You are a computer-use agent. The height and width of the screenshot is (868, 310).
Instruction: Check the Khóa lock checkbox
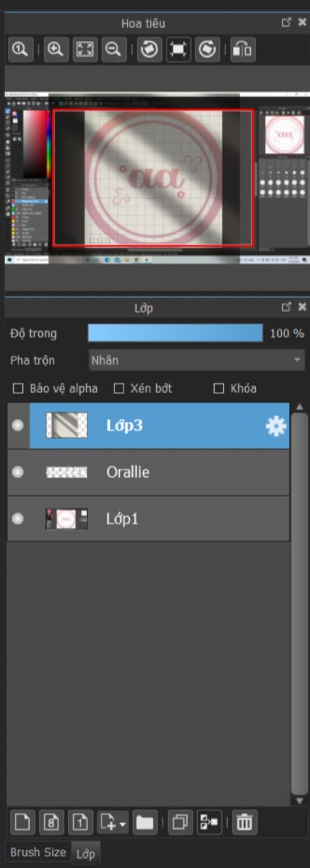pos(219,388)
